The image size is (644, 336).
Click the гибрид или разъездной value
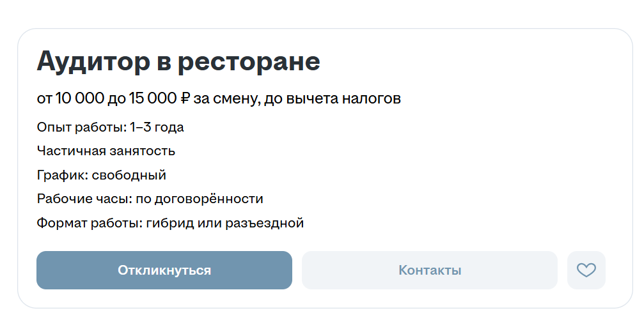pyautogui.click(x=224, y=223)
